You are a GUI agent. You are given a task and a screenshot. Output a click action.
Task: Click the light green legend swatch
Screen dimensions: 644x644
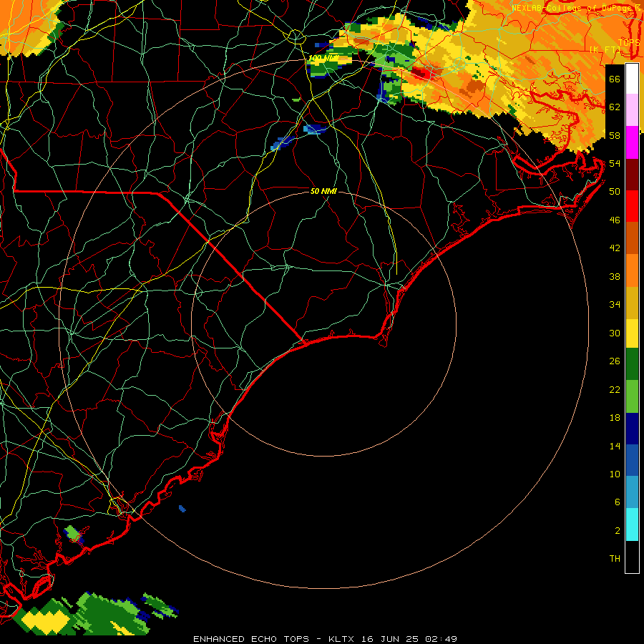632,396
